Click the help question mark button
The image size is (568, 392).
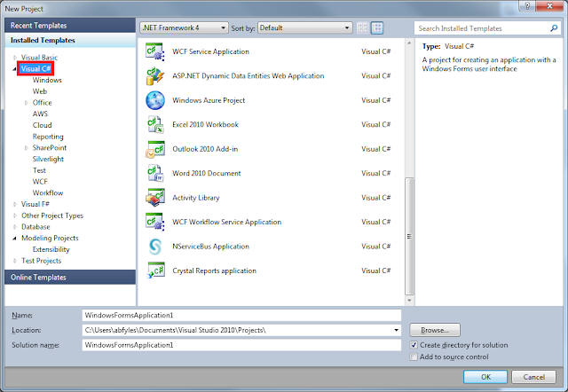click(x=527, y=6)
